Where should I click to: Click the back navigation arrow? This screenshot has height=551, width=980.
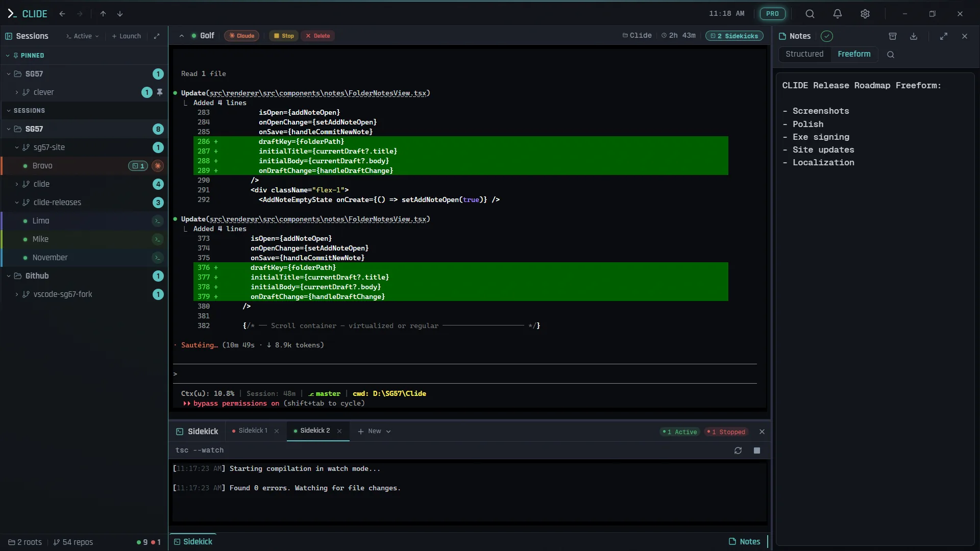(62, 14)
